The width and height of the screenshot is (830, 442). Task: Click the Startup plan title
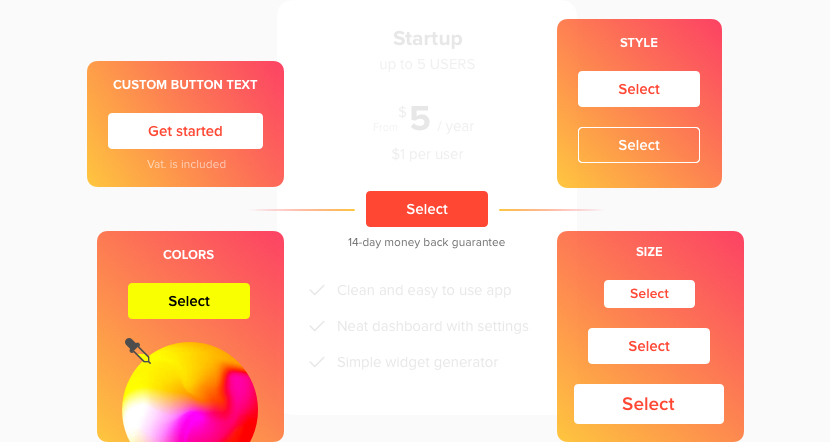[427, 39]
